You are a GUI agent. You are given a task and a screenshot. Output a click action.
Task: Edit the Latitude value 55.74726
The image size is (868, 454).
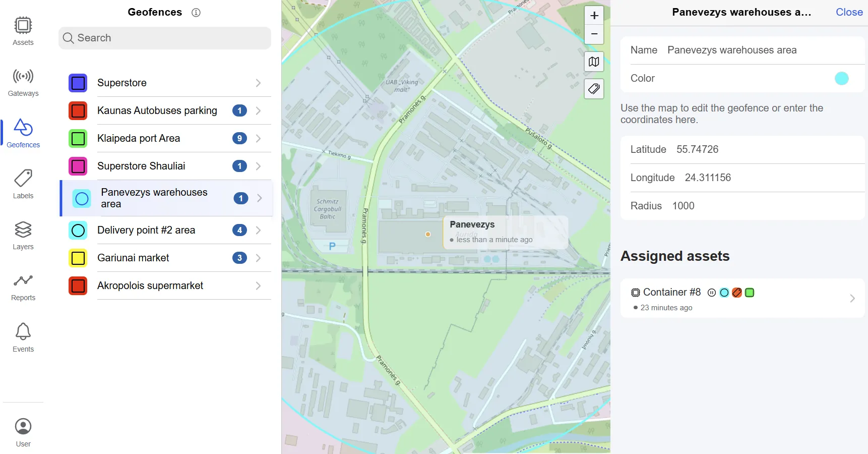point(697,149)
